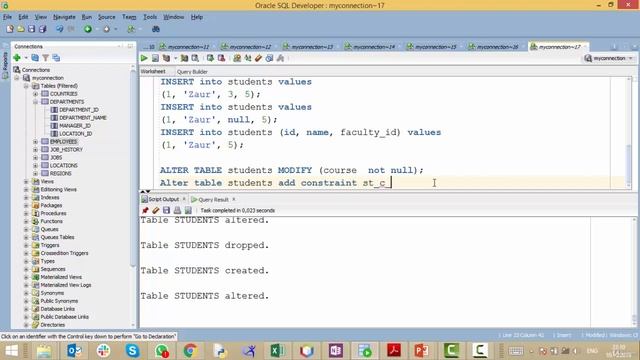Viewport: 640px width, 360px height.
Task: Open the Navigate menu
Action: pyautogui.click(x=64, y=17)
